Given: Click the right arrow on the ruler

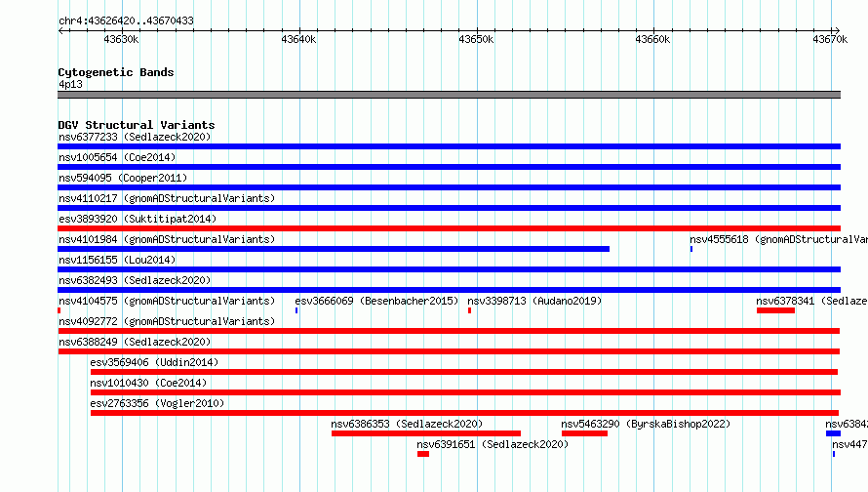Looking at the screenshot, I should [x=837, y=31].
